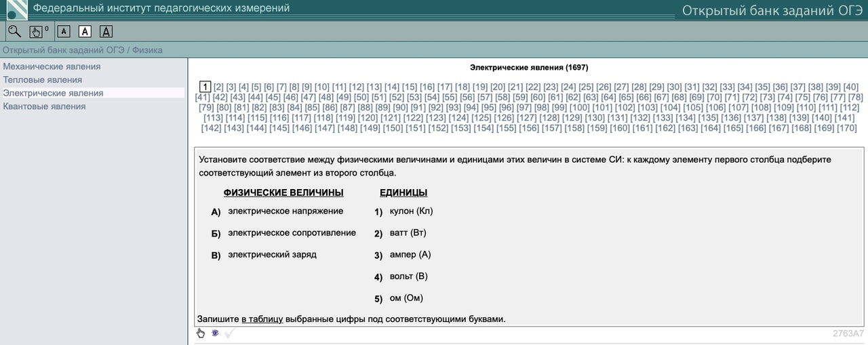Set small font size A
The width and height of the screenshot is (868, 345).
tap(64, 31)
